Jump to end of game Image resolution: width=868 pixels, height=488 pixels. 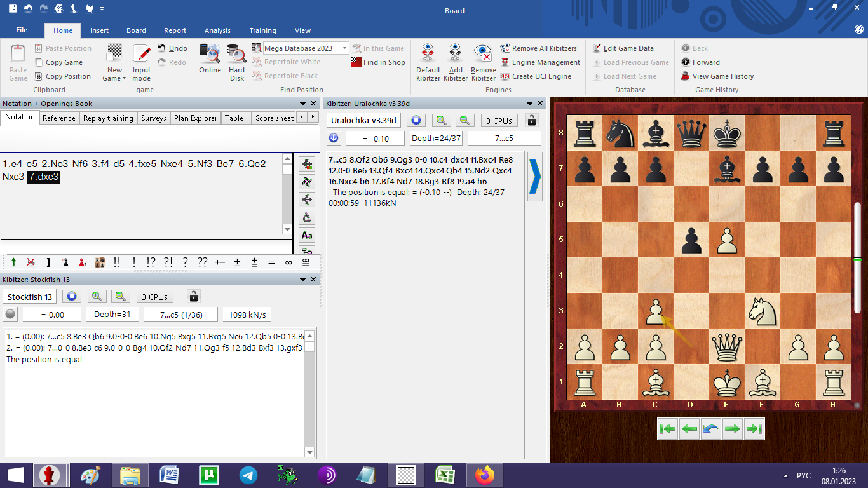[x=754, y=429]
